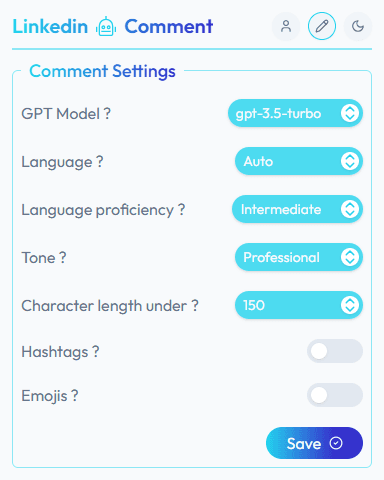384x480 pixels.
Task: Open the Professional tone dropdown
Action: click(299, 257)
